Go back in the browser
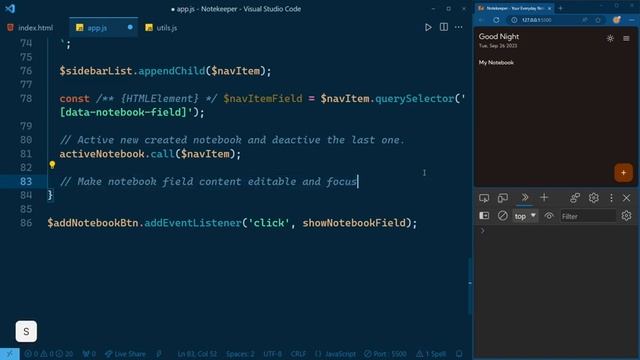Image resolution: width=640 pixels, height=360 pixels. click(x=482, y=20)
